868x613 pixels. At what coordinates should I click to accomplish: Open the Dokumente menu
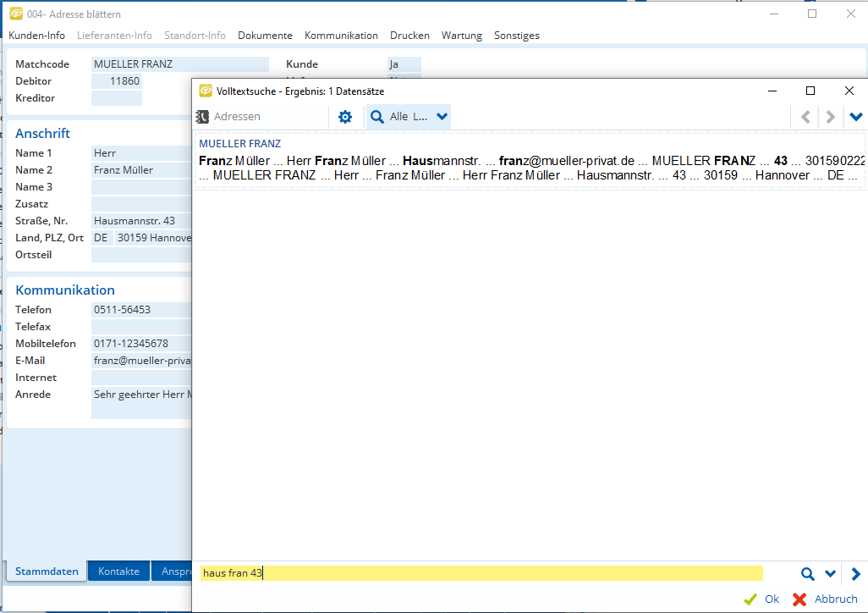point(265,36)
